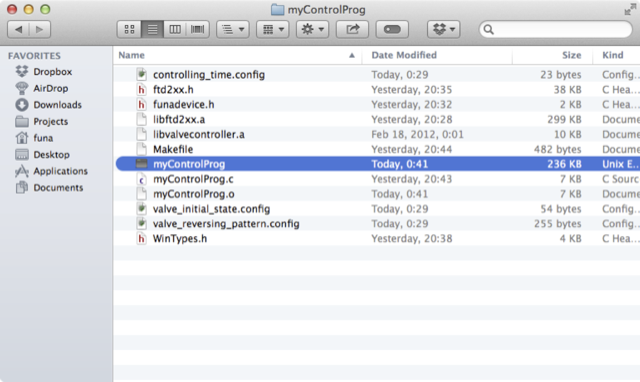The image size is (640, 382).
Task: Select the Makefile document icon
Action: (x=142, y=149)
